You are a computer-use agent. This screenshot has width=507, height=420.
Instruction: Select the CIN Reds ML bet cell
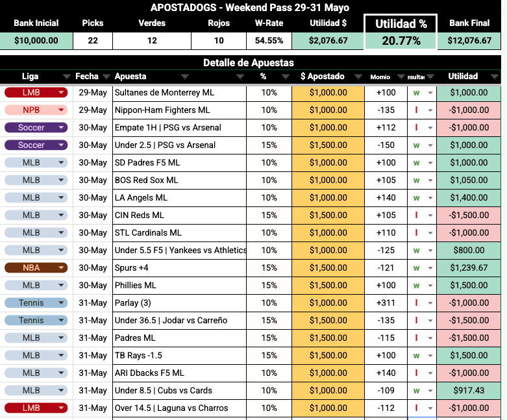179,215
